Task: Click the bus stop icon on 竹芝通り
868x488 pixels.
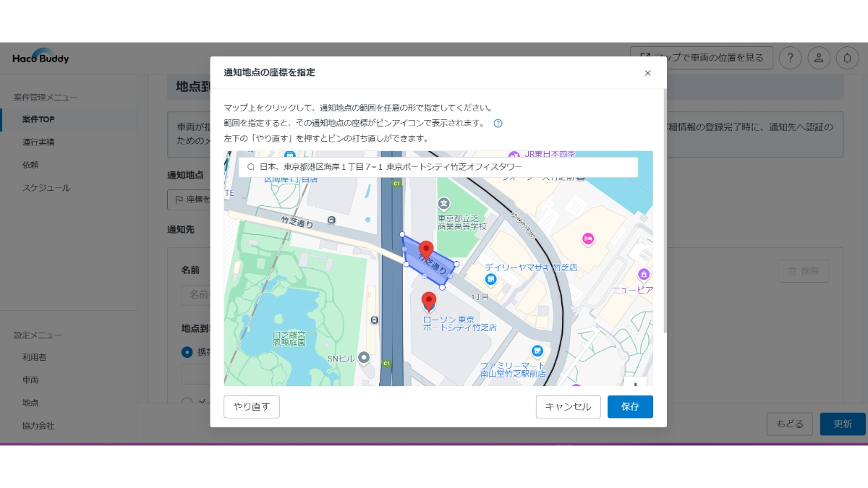Action: (331, 220)
